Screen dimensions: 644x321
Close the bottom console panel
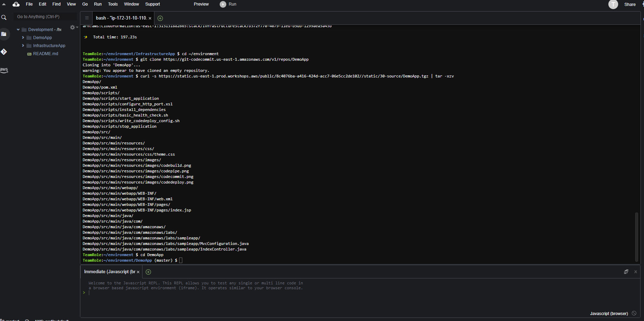(x=636, y=272)
